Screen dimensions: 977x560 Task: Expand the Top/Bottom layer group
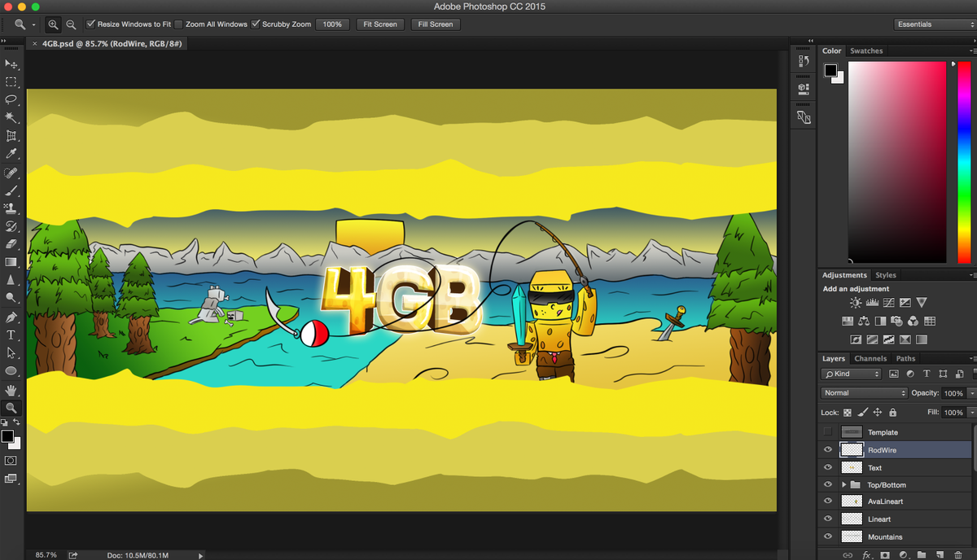point(844,484)
